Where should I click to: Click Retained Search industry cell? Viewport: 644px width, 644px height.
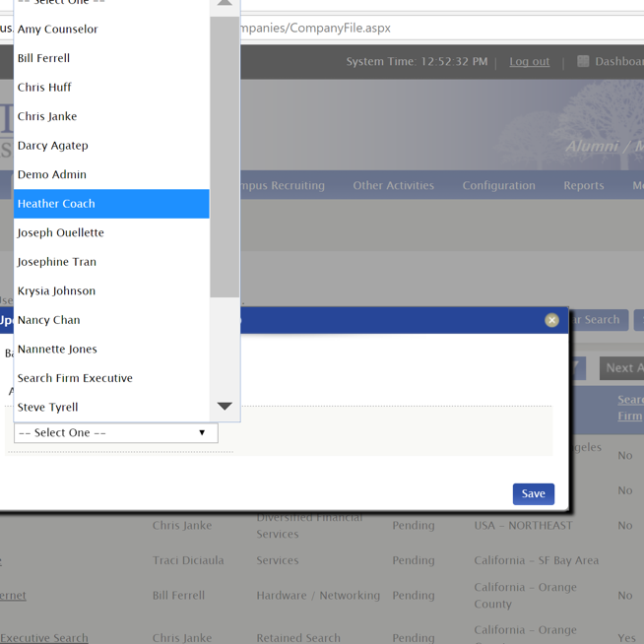(x=298, y=638)
